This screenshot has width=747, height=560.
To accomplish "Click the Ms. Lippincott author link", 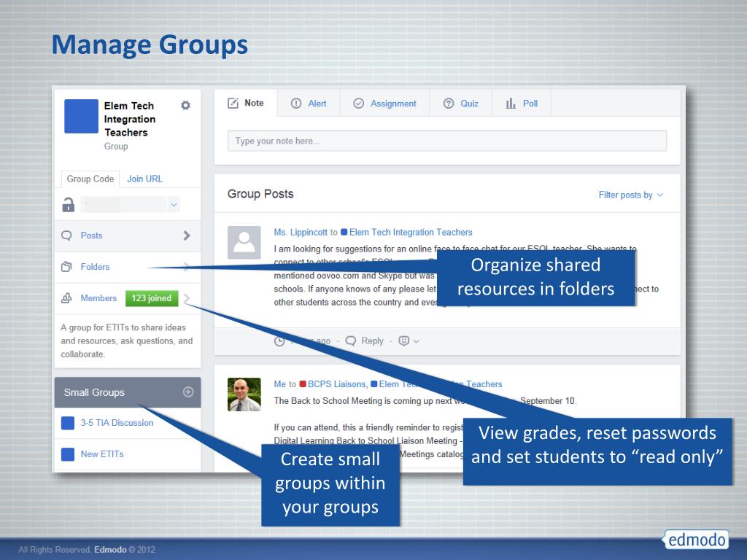I will (301, 233).
